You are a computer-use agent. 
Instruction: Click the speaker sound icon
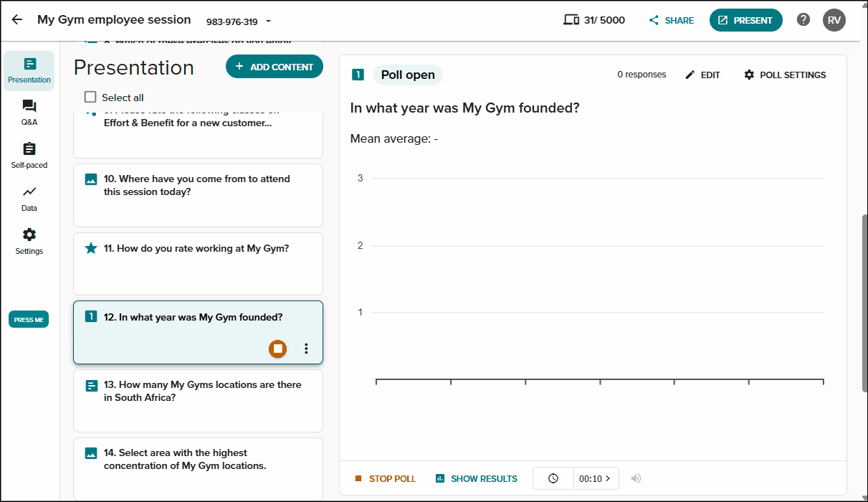[636, 478]
